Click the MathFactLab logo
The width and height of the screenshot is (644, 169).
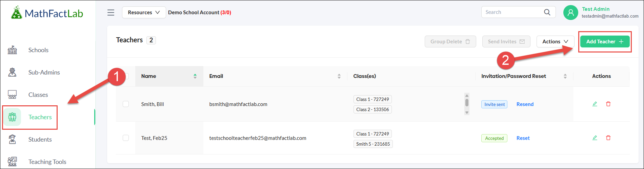coord(47,13)
